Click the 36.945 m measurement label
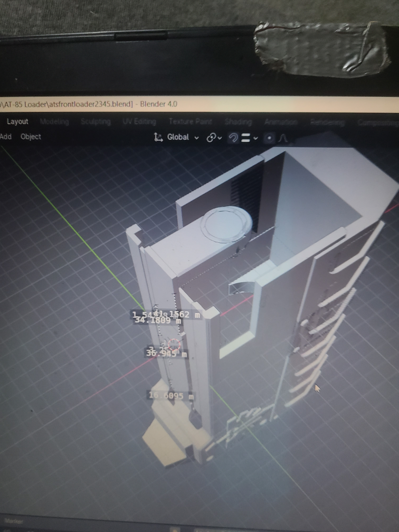Image resolution: width=399 pixels, height=532 pixels. click(x=167, y=353)
